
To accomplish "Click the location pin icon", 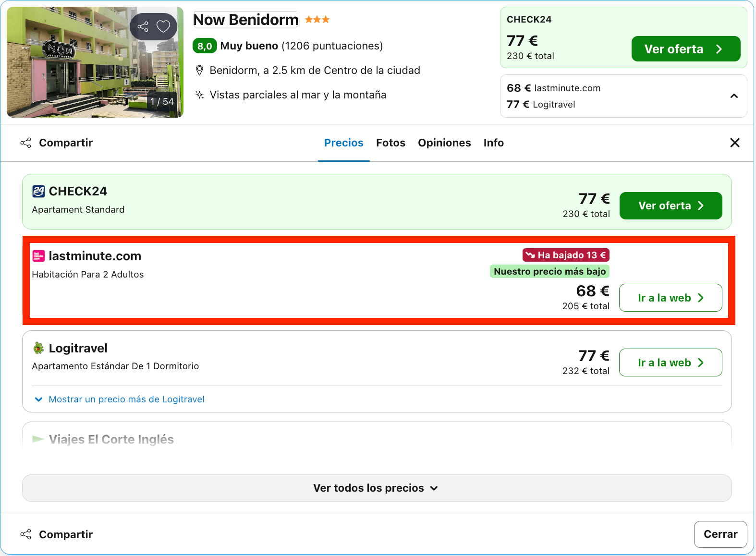I will click(199, 71).
